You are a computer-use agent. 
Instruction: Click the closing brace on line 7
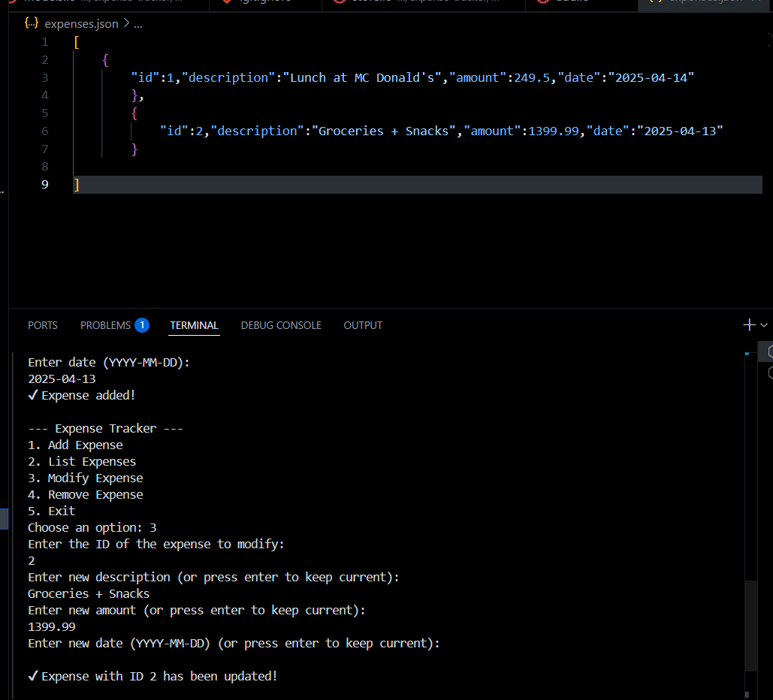pos(134,149)
